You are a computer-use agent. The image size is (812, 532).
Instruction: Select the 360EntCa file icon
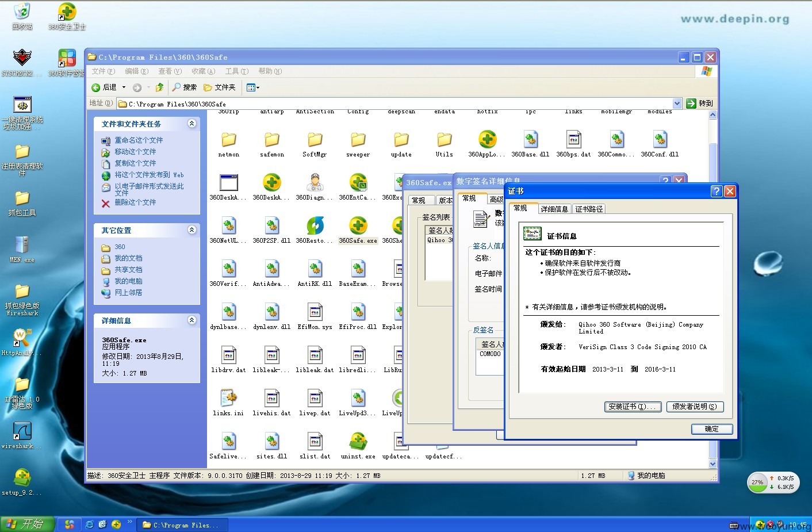(x=358, y=182)
